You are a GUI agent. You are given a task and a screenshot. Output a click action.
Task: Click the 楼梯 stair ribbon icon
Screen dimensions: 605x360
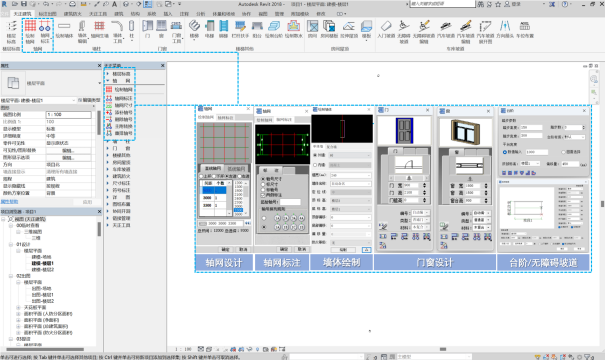pos(194,29)
